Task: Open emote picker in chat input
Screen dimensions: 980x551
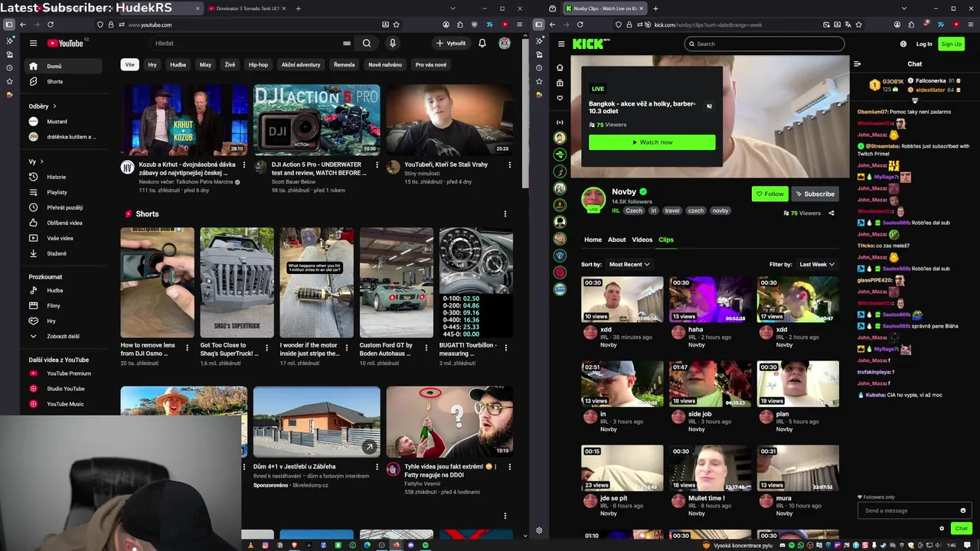Action: click(x=963, y=510)
